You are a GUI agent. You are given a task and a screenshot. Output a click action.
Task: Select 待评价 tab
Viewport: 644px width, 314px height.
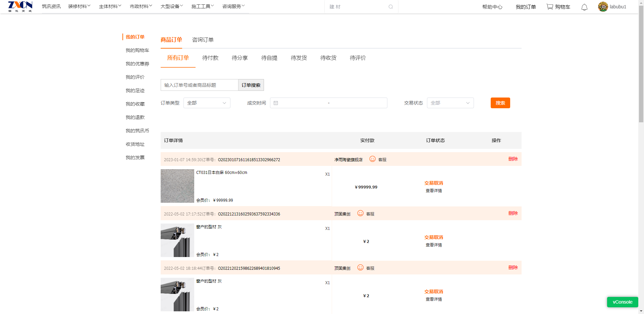(358, 58)
